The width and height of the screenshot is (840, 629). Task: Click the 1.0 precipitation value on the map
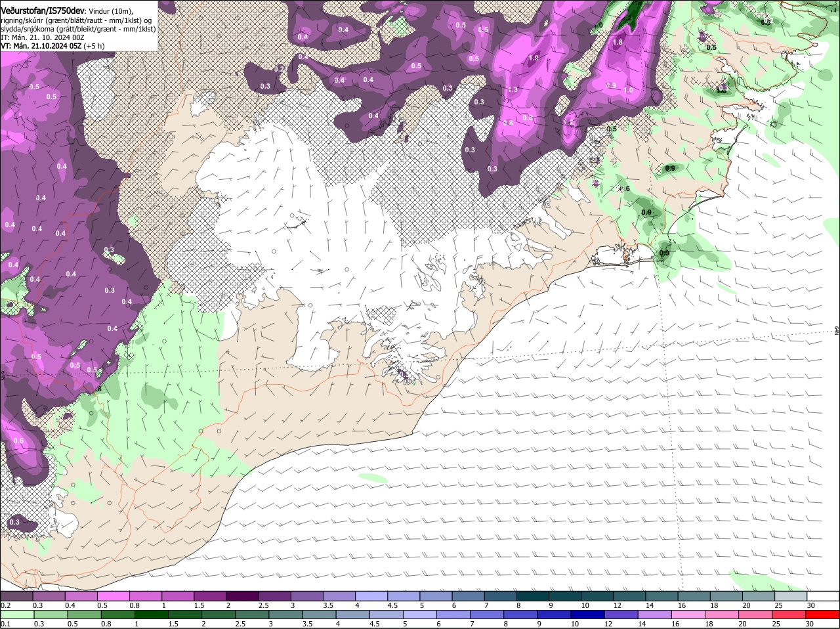(x=628, y=91)
